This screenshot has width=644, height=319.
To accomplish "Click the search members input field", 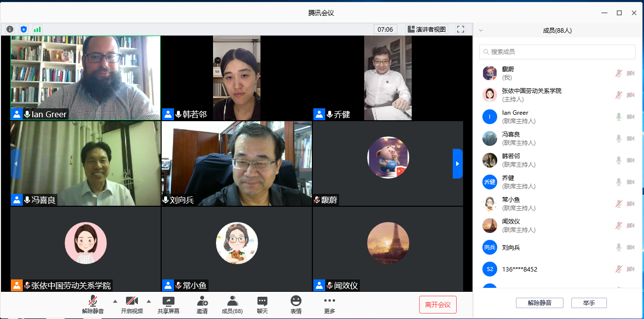I will [558, 52].
